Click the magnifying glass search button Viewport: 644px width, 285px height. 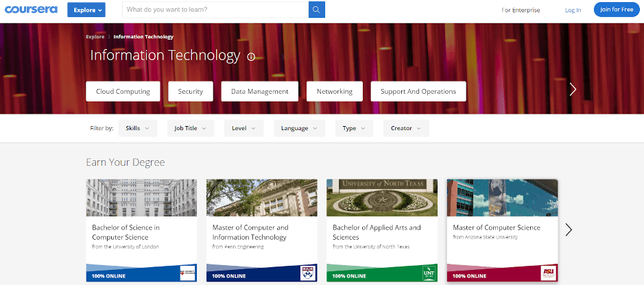click(316, 10)
